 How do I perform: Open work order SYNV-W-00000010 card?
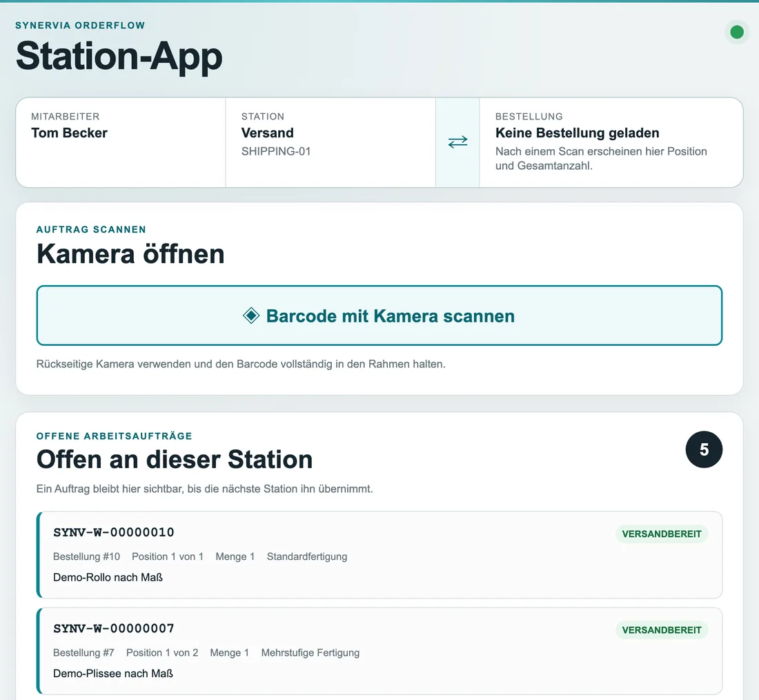(x=379, y=554)
